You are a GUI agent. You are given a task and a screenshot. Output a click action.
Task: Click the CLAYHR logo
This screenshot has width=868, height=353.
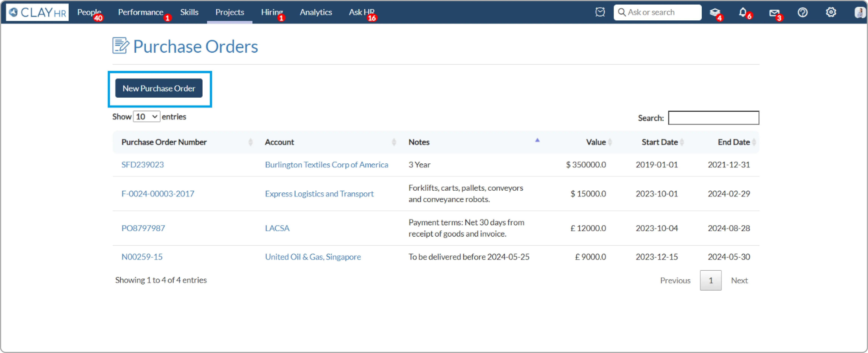point(37,12)
